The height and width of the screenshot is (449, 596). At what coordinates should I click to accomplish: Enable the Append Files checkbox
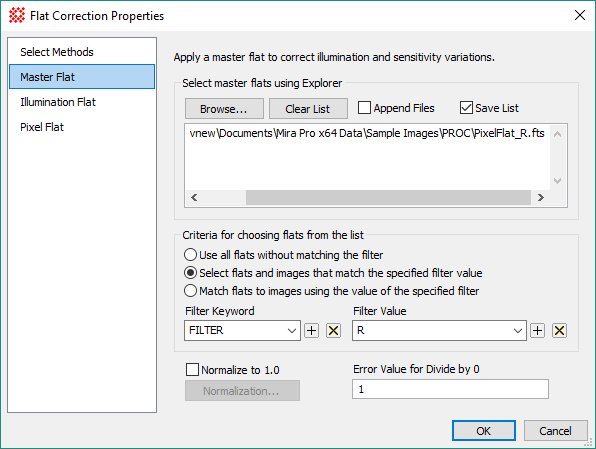coord(364,108)
